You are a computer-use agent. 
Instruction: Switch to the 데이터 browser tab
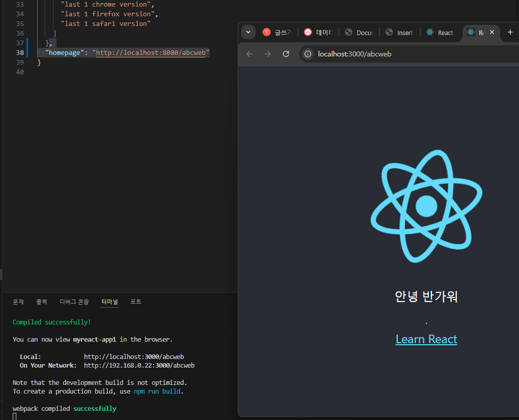pos(318,33)
